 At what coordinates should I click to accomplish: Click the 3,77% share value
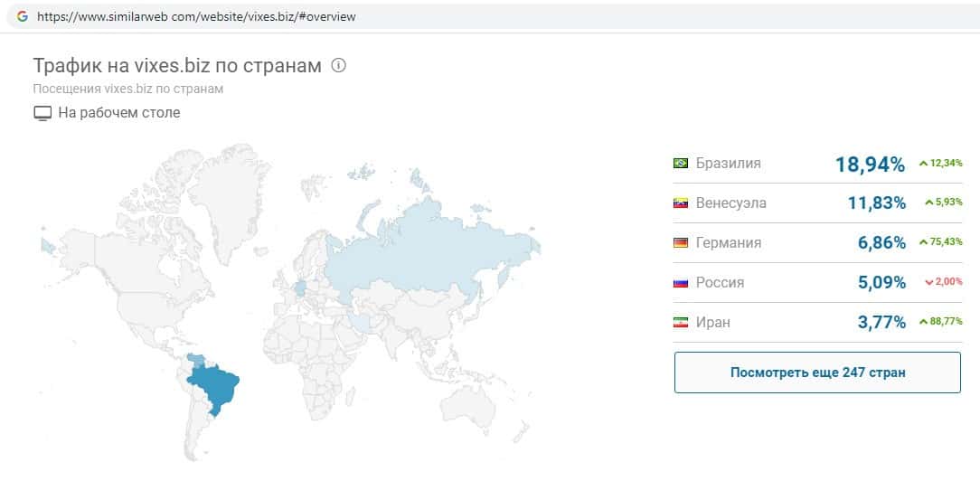click(x=881, y=323)
